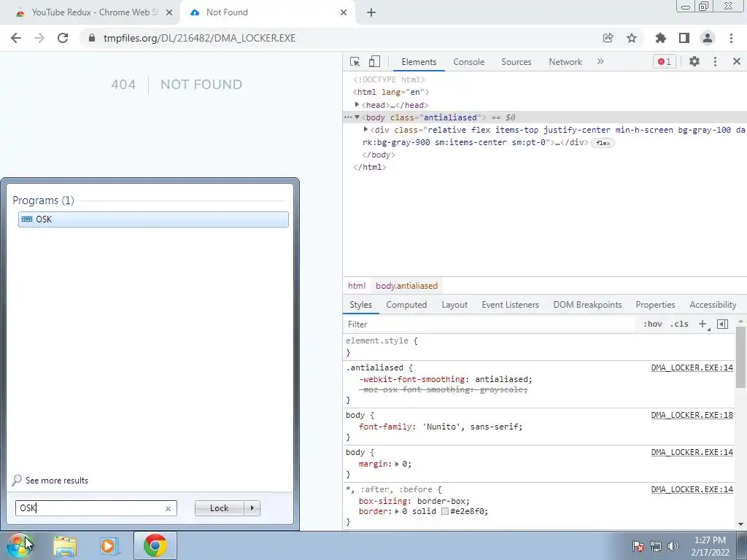
Task: Collapse the body element in DOM tree
Action: tap(357, 117)
